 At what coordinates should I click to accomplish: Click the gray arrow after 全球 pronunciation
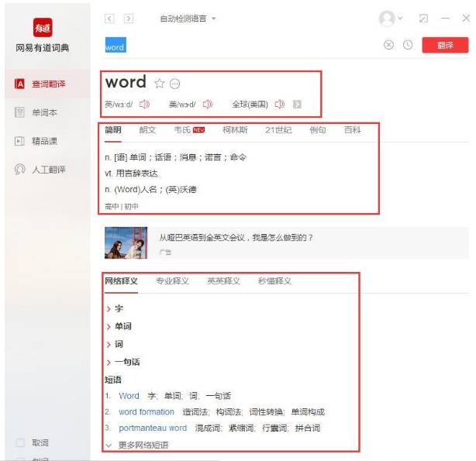(297, 104)
